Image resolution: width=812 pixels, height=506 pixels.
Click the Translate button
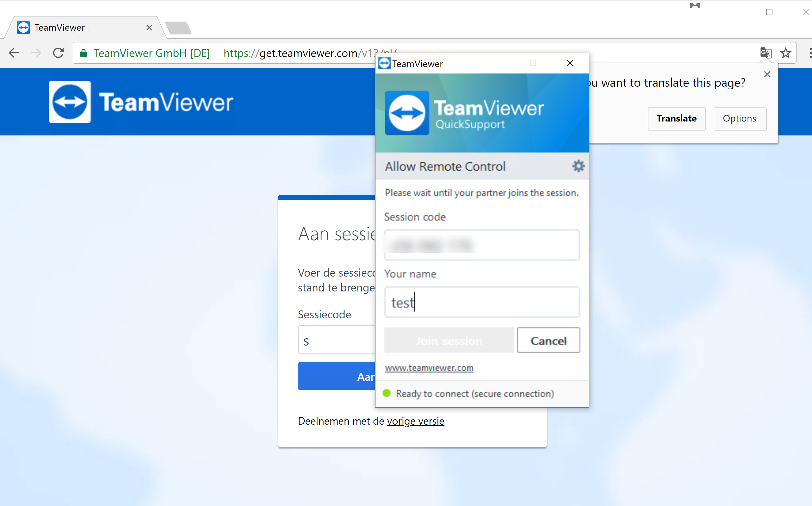(677, 118)
